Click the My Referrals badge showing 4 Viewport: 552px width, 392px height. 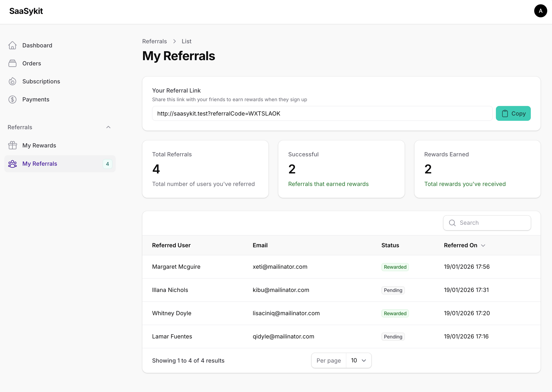(x=107, y=164)
